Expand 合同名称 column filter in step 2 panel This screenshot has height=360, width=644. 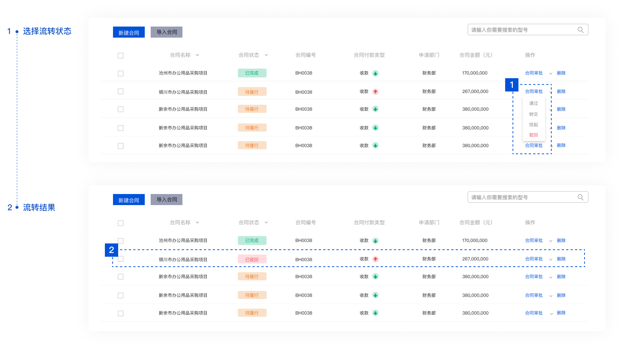coord(197,222)
